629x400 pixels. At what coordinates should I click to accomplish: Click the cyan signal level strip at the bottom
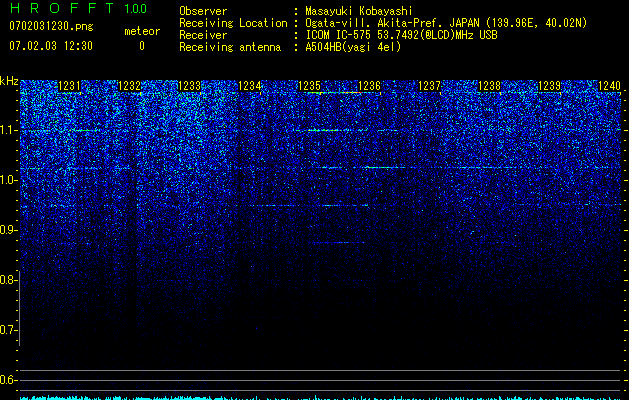(x=321, y=398)
